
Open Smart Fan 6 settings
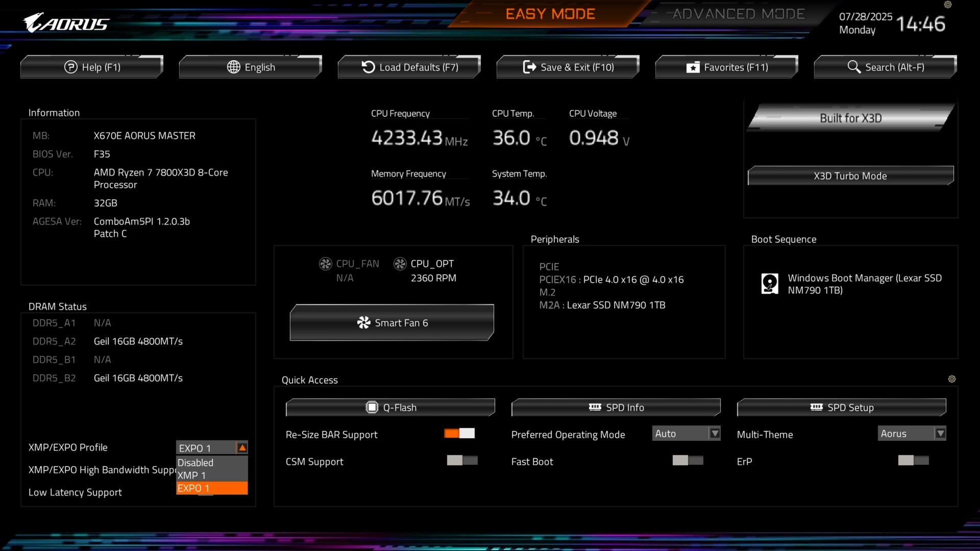392,322
